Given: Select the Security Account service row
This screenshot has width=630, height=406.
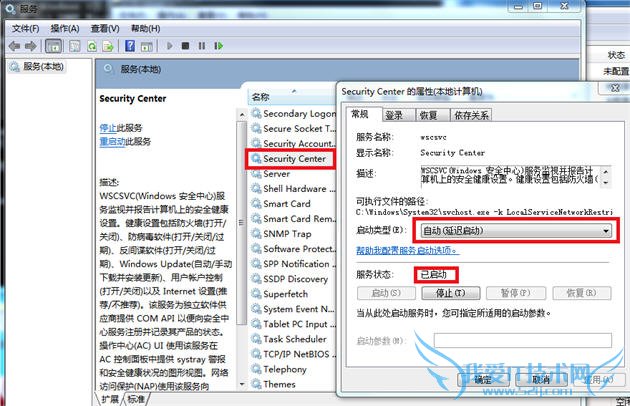Looking at the screenshot, I should click(x=293, y=144).
